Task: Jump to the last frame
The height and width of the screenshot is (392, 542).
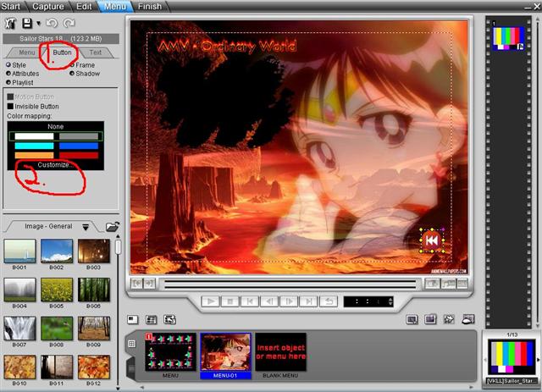Action: [x=308, y=301]
